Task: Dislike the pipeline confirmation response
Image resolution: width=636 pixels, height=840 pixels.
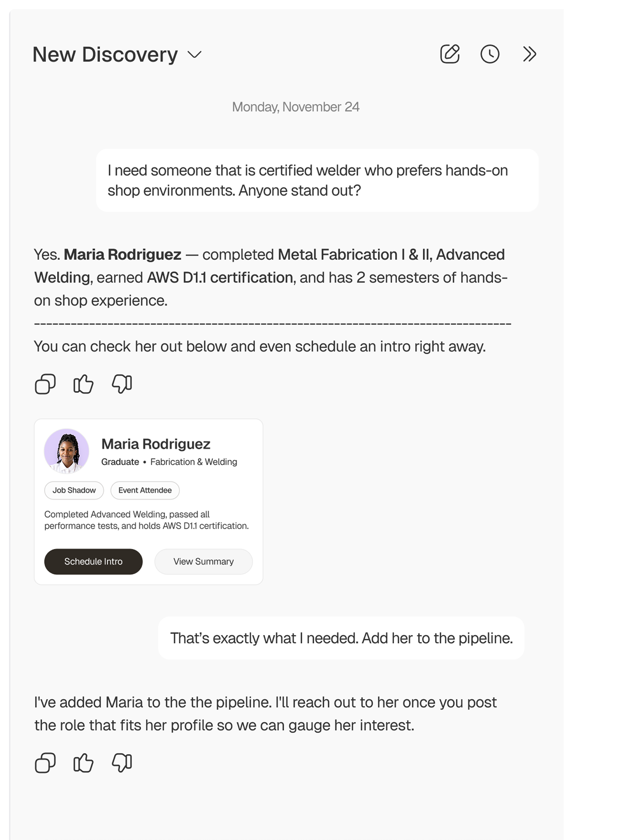Action: click(122, 762)
